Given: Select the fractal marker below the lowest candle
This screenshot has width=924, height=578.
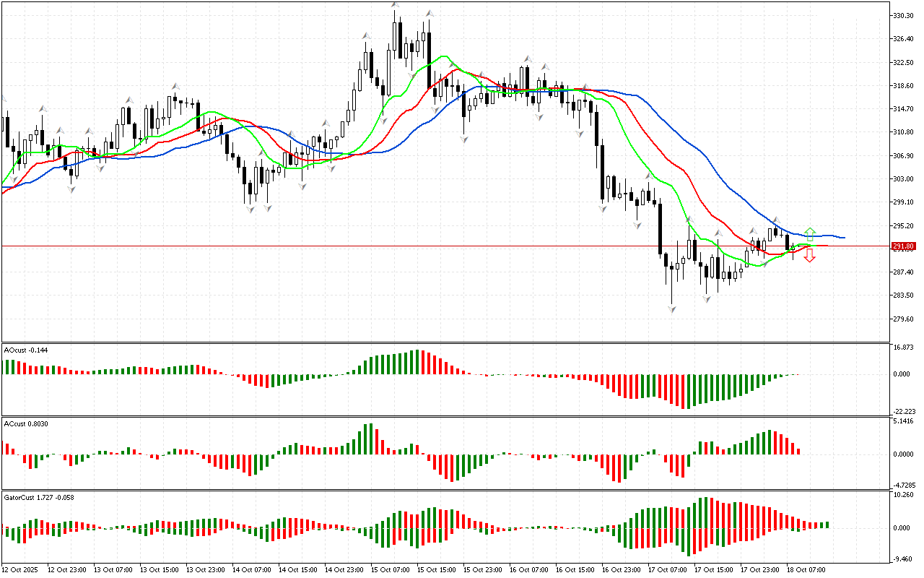Looking at the screenshot, I should 672,309.
